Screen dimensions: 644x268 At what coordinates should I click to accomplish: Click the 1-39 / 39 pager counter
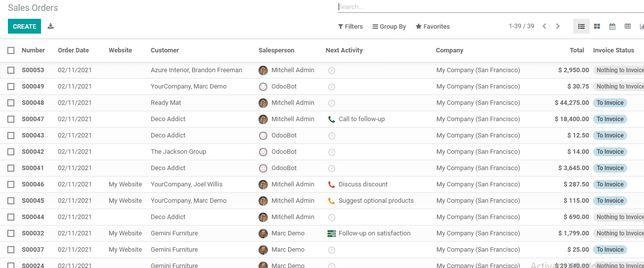click(521, 26)
